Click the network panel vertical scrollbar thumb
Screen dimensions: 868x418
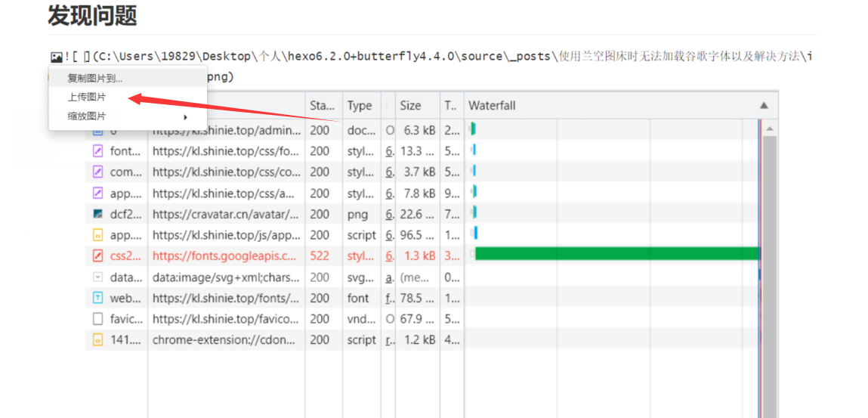click(x=770, y=277)
